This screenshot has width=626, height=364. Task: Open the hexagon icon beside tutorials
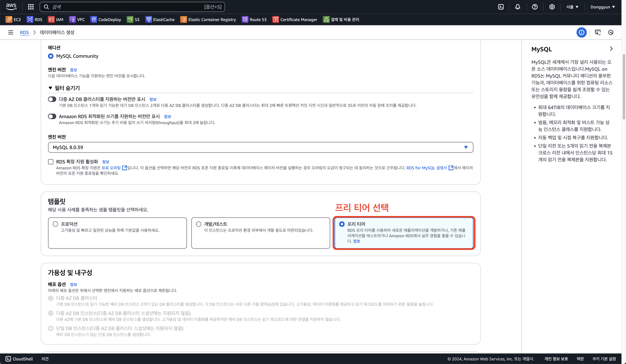coord(611,32)
